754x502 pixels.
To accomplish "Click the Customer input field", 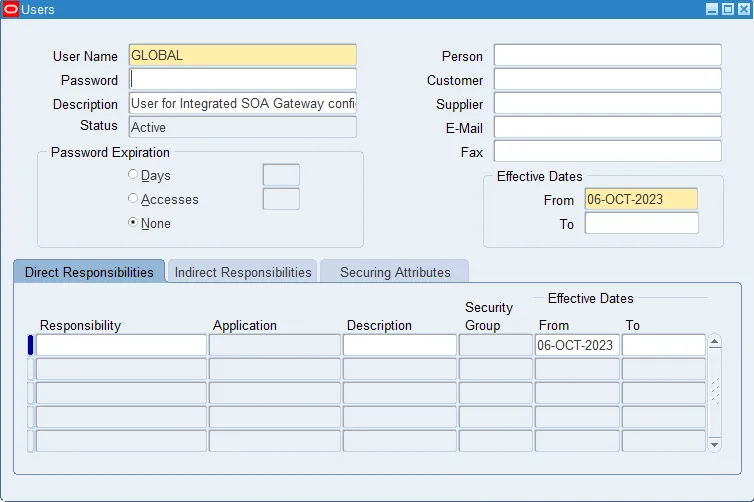I will coord(607,79).
